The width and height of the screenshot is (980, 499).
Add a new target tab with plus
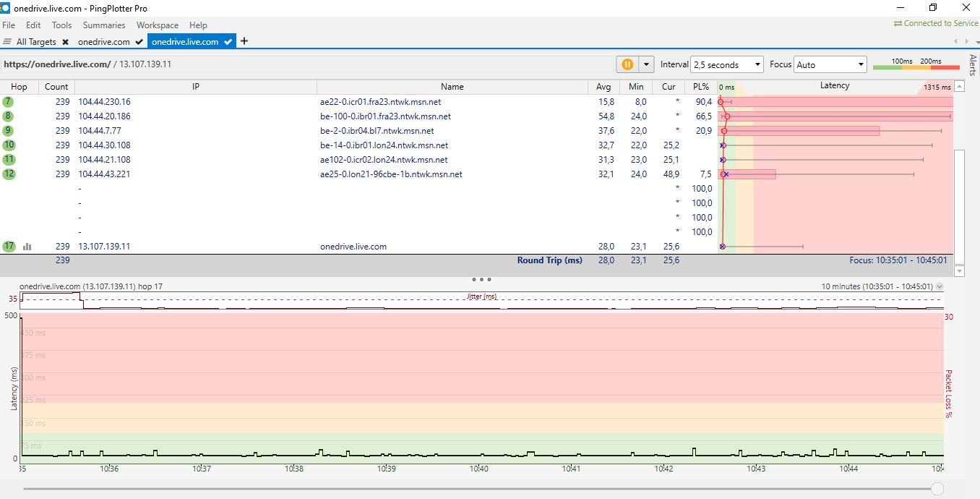click(x=244, y=41)
